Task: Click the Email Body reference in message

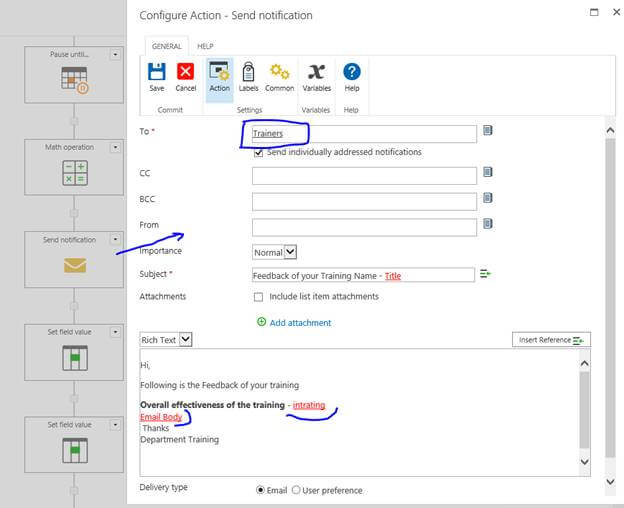Action: point(161,417)
